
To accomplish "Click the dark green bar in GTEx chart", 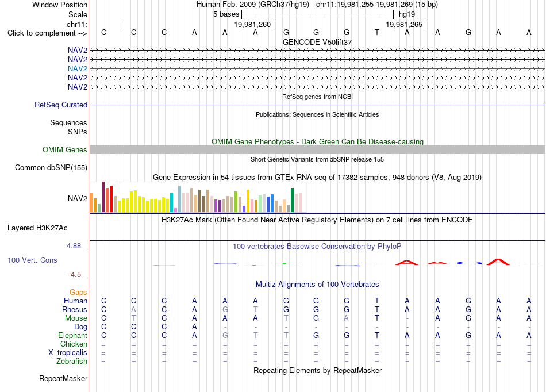I will pos(292,200).
